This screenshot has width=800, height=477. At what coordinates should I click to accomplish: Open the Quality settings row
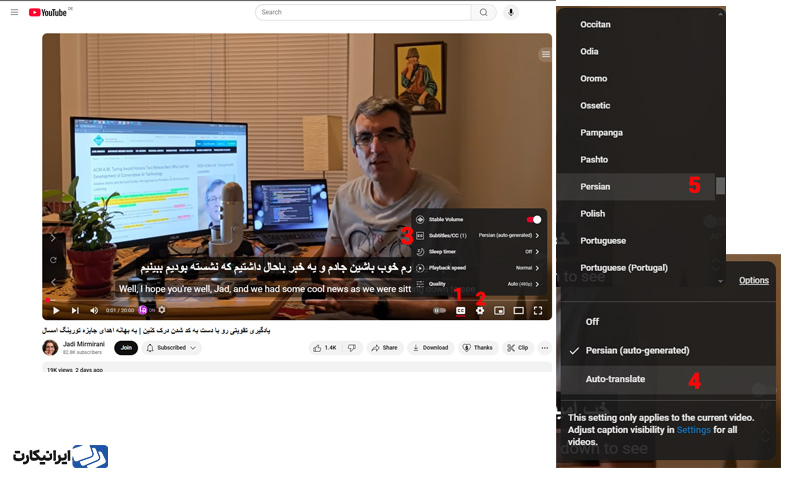(x=479, y=284)
